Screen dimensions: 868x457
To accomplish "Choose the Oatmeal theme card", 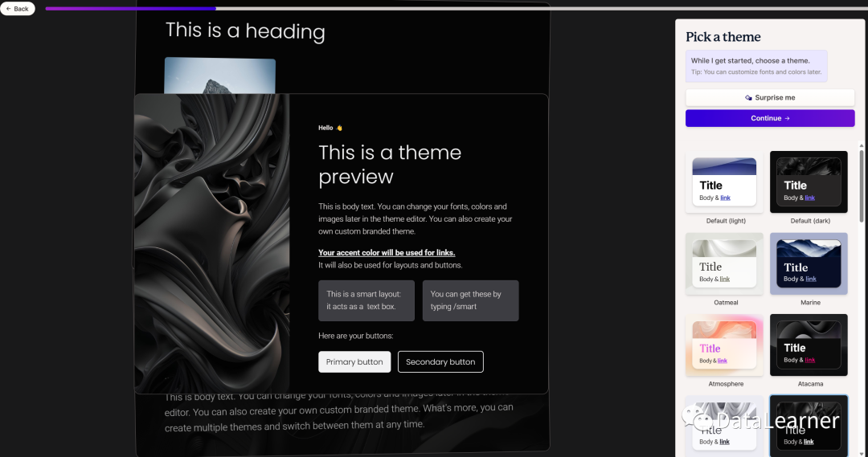I will coord(724,263).
